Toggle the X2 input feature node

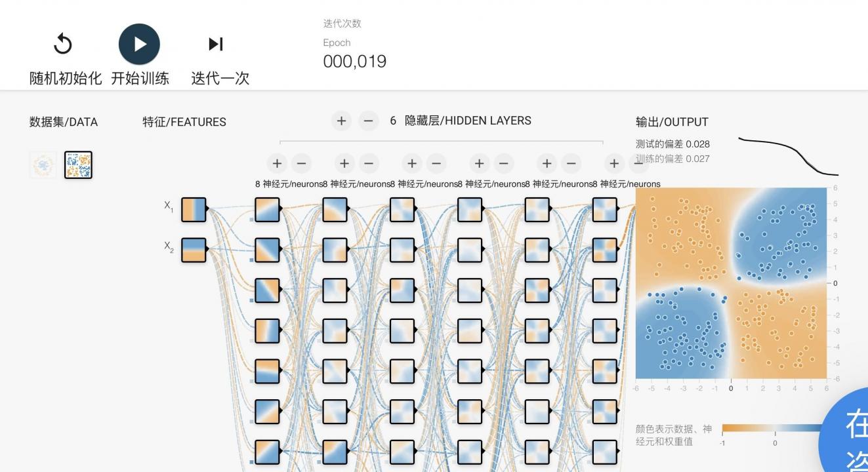click(194, 250)
